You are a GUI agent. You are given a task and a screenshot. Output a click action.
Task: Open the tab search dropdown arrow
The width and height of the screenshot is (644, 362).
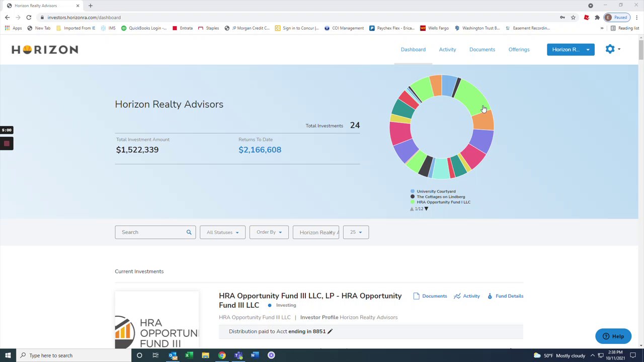(x=591, y=6)
